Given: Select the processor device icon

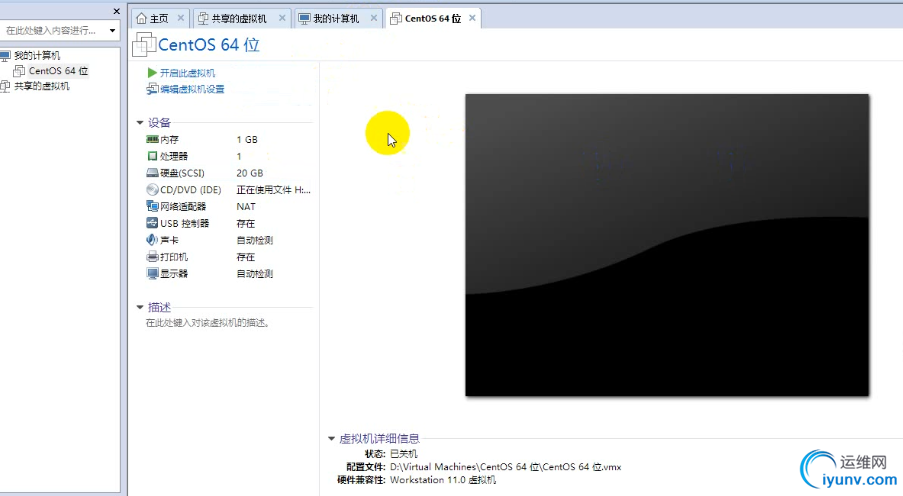Looking at the screenshot, I should click(x=152, y=156).
